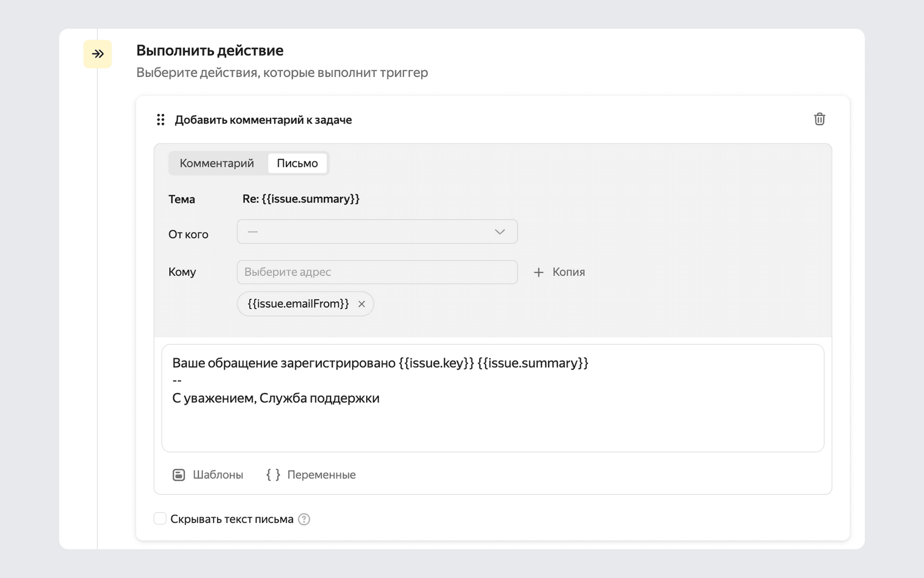Click the trash icon to delete action

pyautogui.click(x=819, y=119)
